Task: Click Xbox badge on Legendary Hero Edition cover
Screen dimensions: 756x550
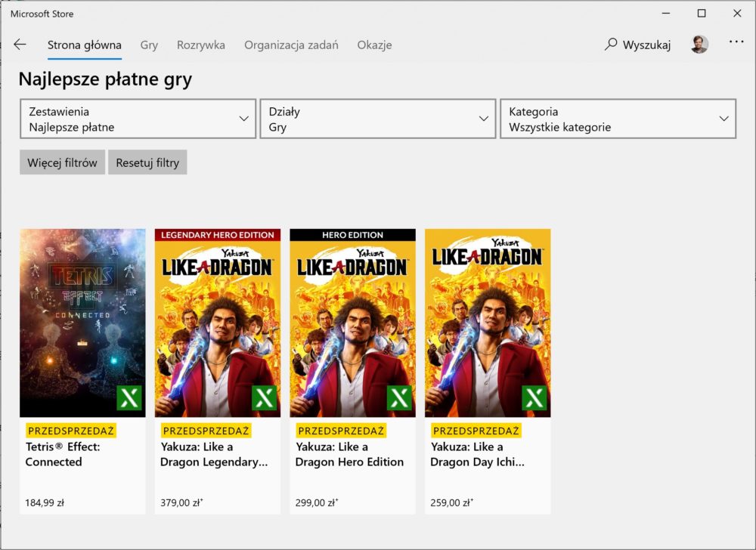Action: coord(265,398)
